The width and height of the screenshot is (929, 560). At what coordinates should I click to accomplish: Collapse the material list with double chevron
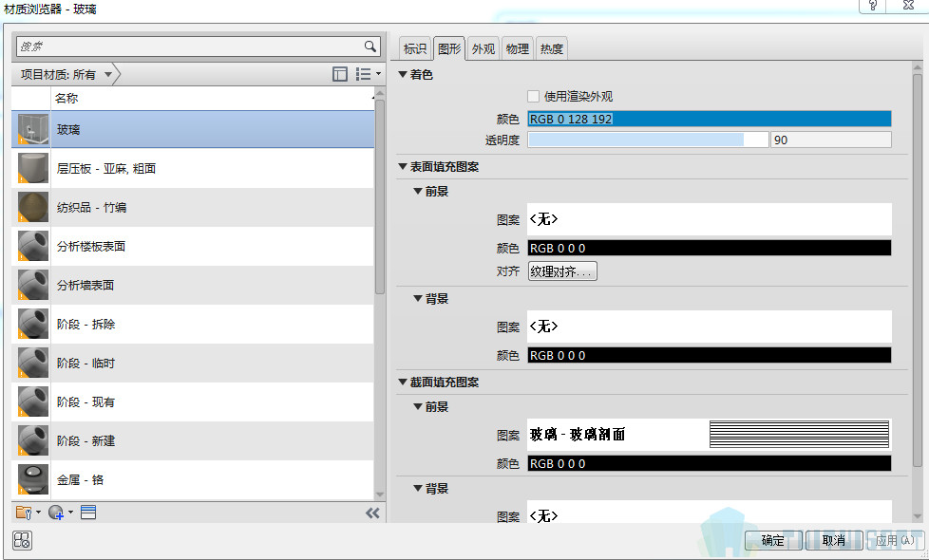pyautogui.click(x=372, y=513)
